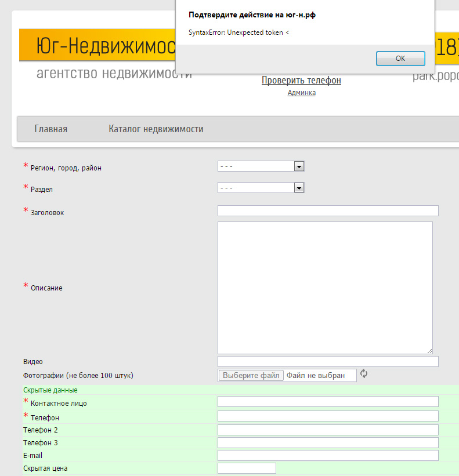Viewport: 459px width, 476px height.
Task: Click the Юг-Недвижимость site logo
Action: 104,46
